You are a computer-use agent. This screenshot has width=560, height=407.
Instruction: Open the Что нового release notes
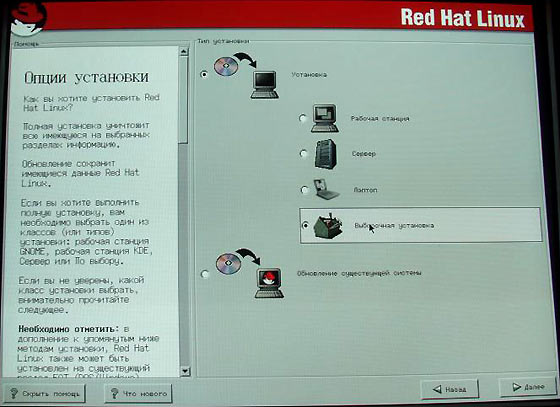point(138,393)
